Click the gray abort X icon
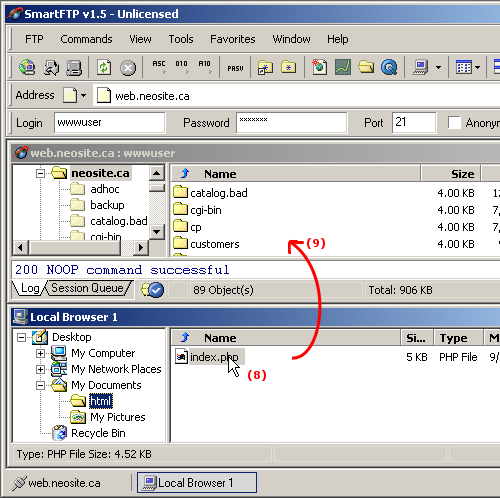Image resolution: width=500 pixels, height=498 pixels. coord(128,68)
